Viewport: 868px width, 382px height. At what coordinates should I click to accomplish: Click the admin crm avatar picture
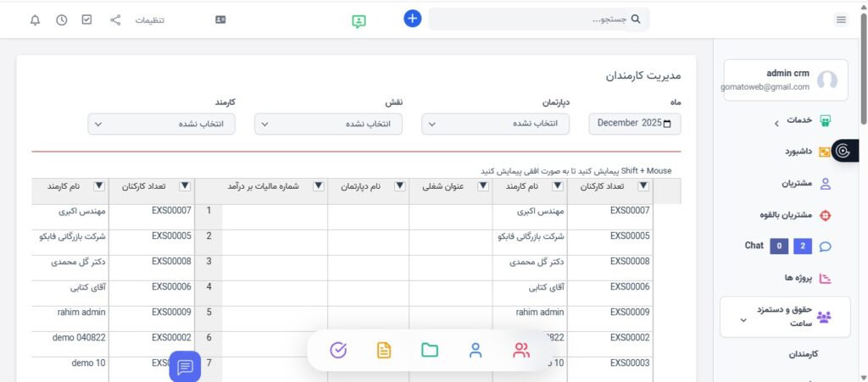tap(827, 80)
